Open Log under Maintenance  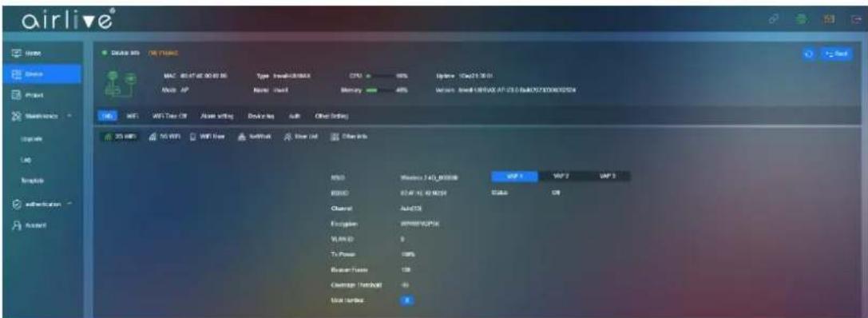(x=26, y=160)
